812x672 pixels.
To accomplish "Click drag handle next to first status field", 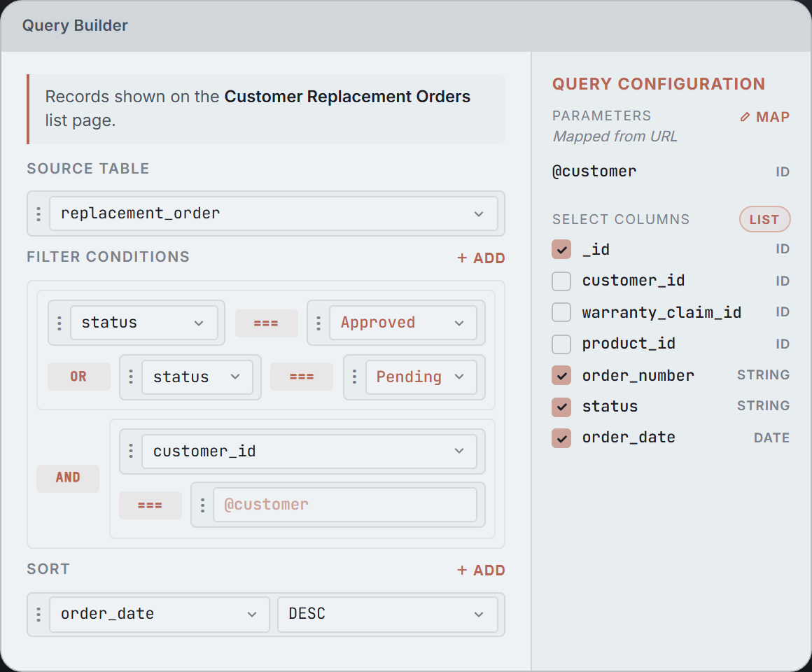I will 59,323.
